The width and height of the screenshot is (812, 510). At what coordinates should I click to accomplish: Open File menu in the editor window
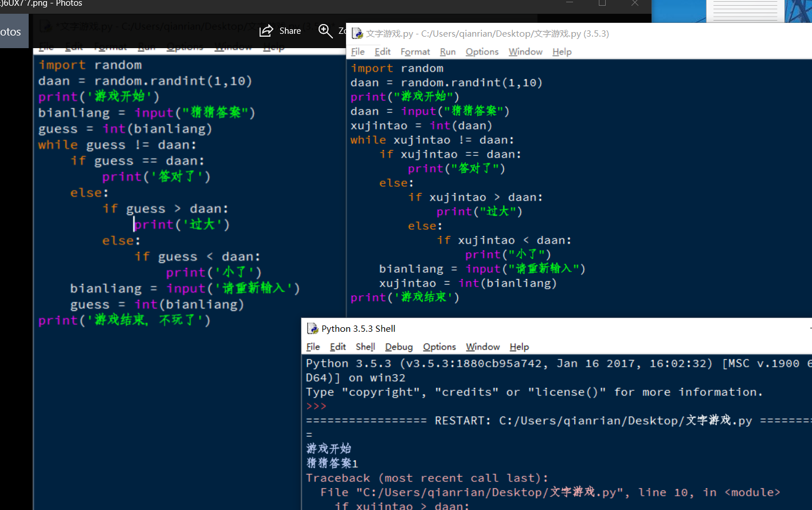click(358, 52)
